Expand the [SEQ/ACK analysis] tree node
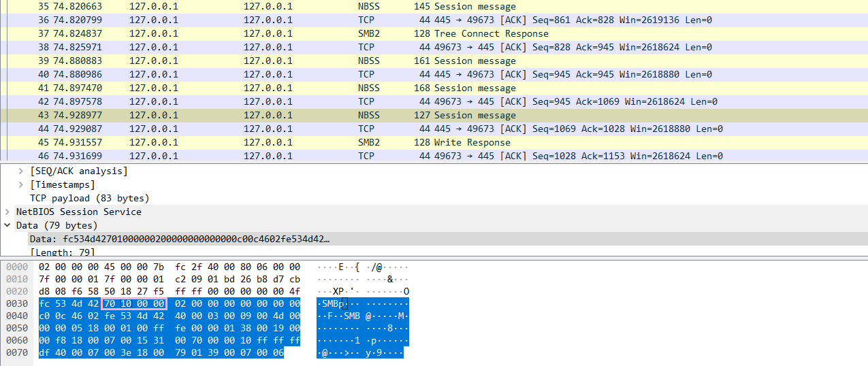 coord(22,171)
